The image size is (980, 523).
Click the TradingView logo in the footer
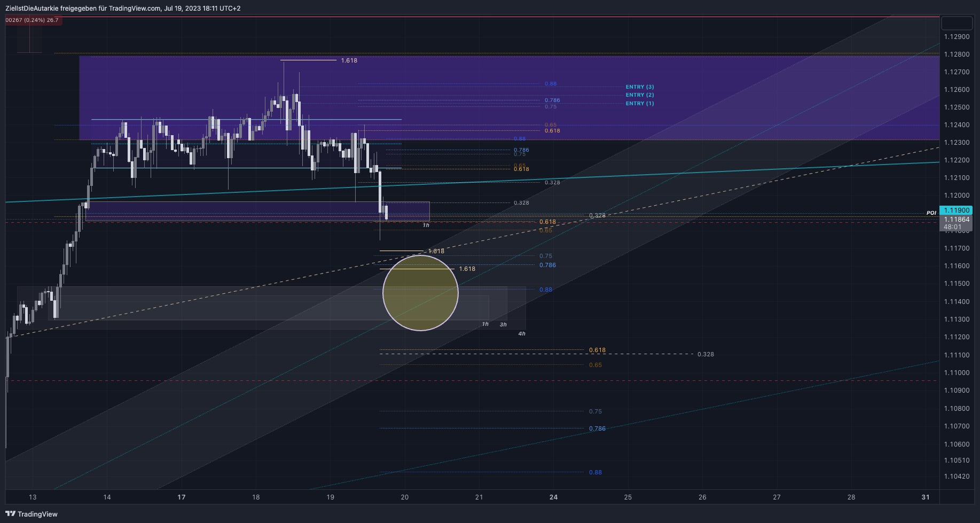click(32, 514)
